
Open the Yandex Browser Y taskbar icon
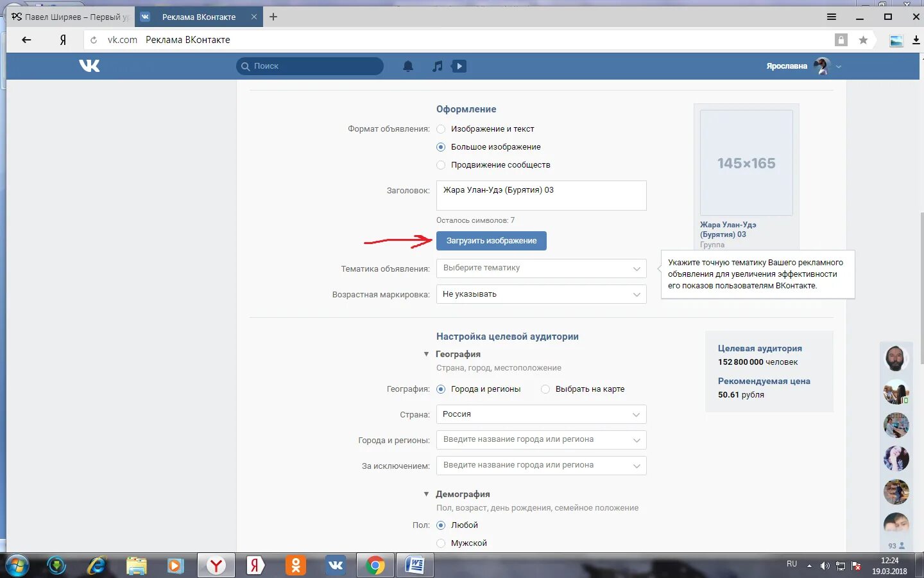point(216,565)
